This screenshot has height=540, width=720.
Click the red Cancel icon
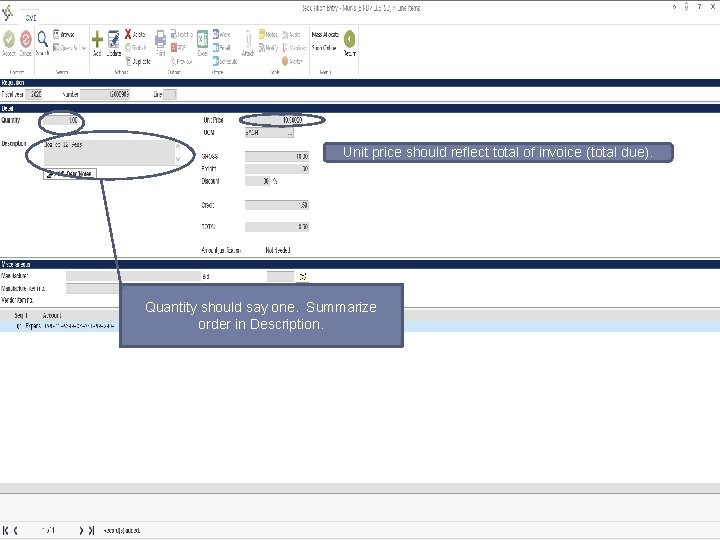click(26, 39)
